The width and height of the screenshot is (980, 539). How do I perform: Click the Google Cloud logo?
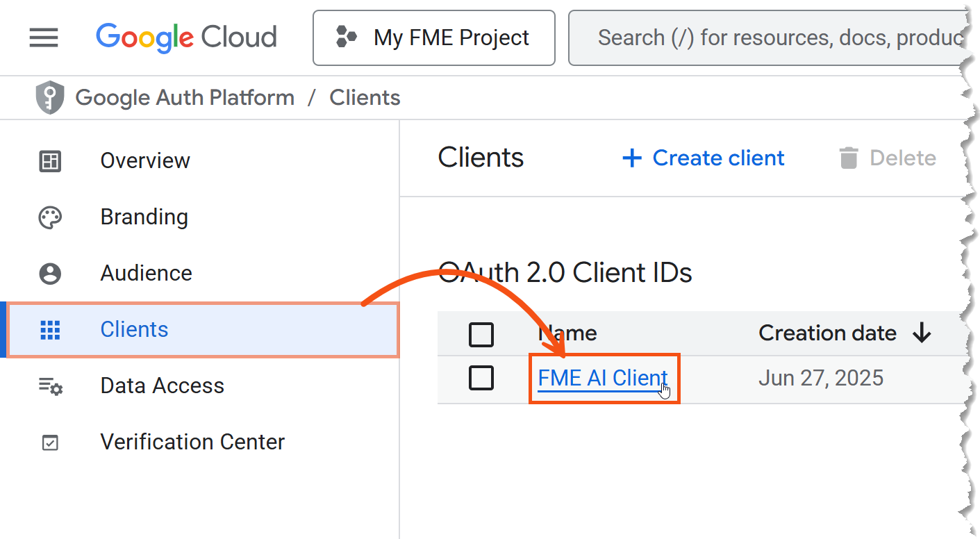186,38
